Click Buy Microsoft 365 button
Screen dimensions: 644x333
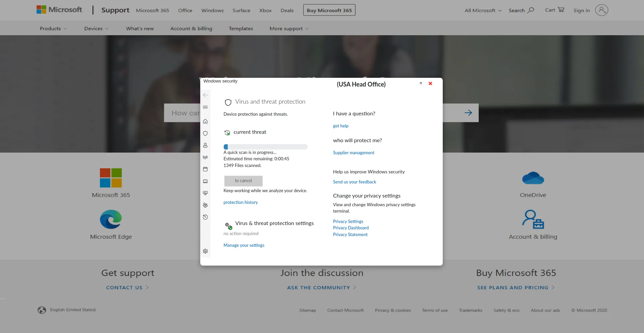(329, 10)
